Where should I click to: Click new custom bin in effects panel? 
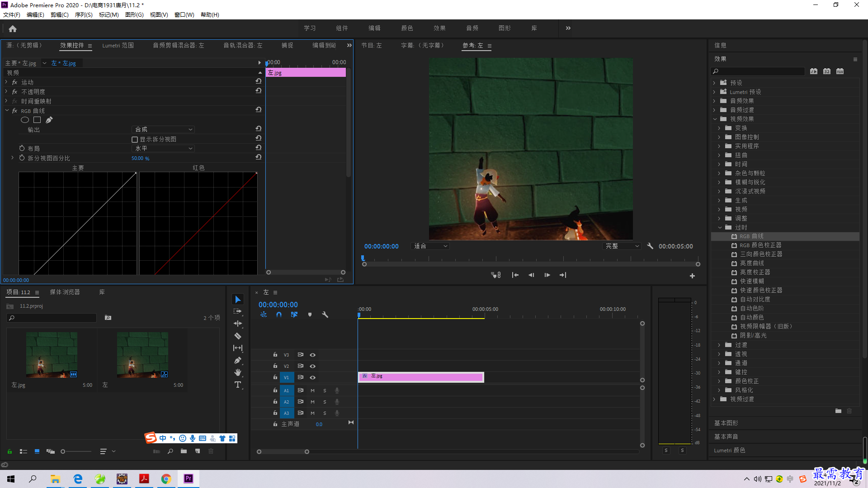(x=838, y=411)
